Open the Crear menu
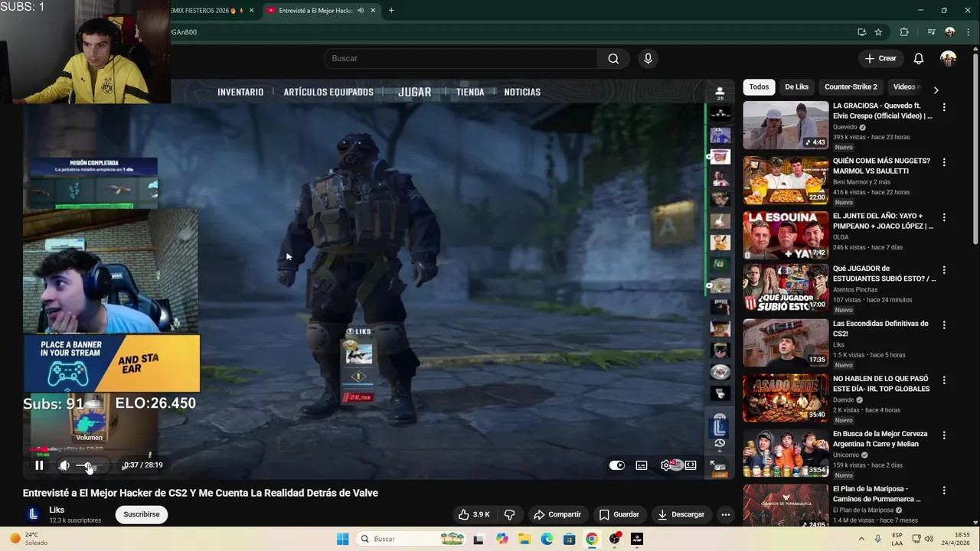The image size is (980, 551). click(x=880, y=59)
